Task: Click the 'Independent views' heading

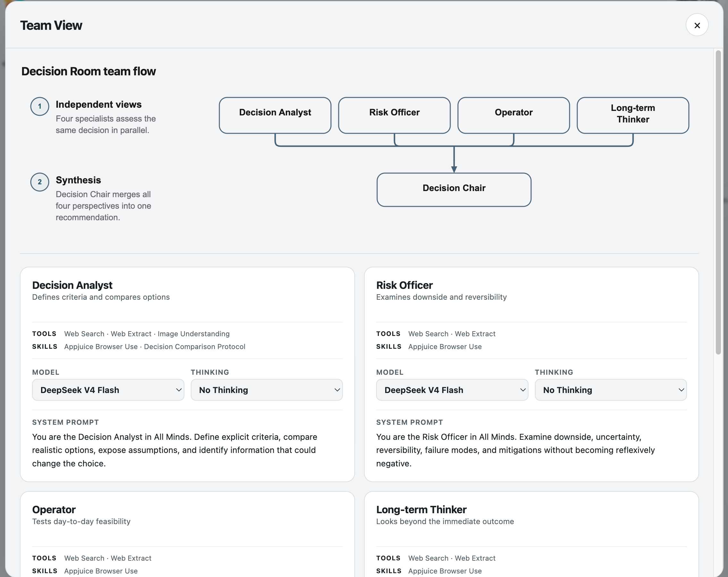Action: (x=98, y=104)
